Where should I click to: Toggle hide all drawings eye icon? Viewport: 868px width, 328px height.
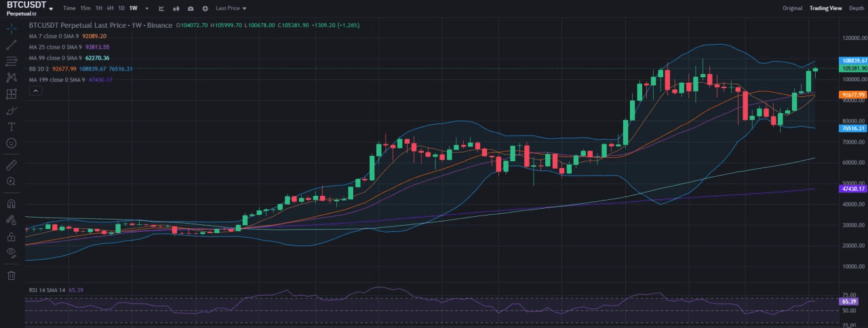click(11, 253)
